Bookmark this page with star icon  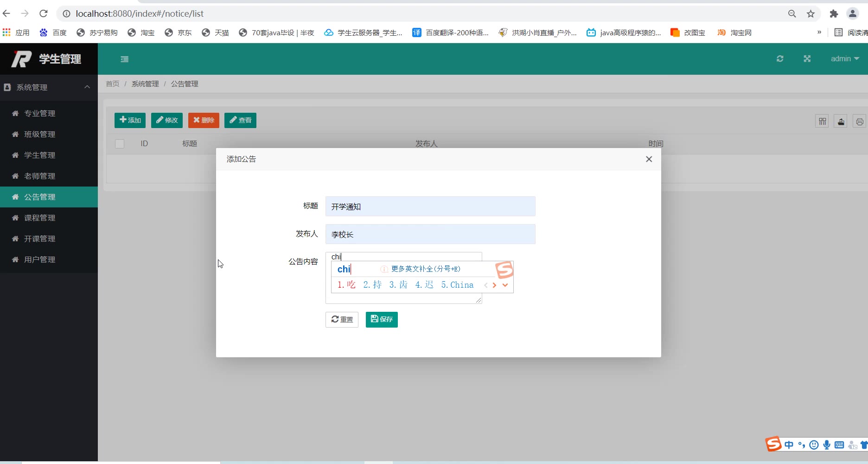point(811,14)
